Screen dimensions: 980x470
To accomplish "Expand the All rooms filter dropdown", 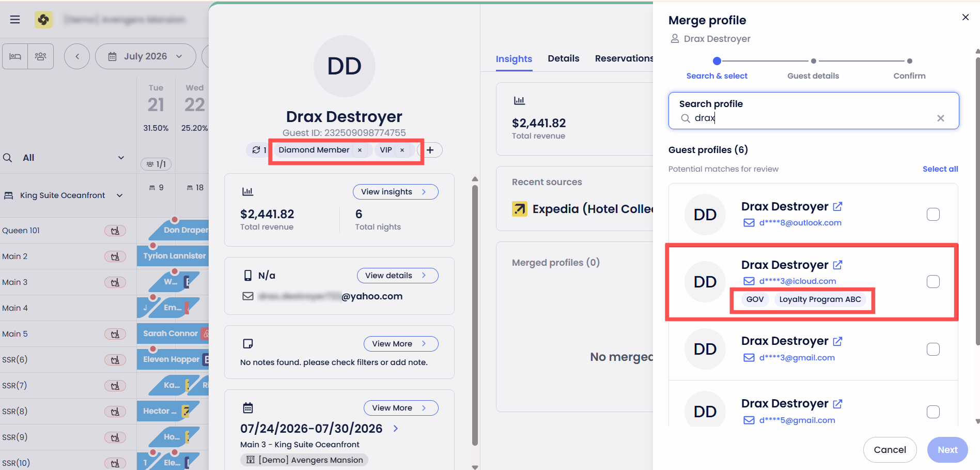I will pos(121,158).
